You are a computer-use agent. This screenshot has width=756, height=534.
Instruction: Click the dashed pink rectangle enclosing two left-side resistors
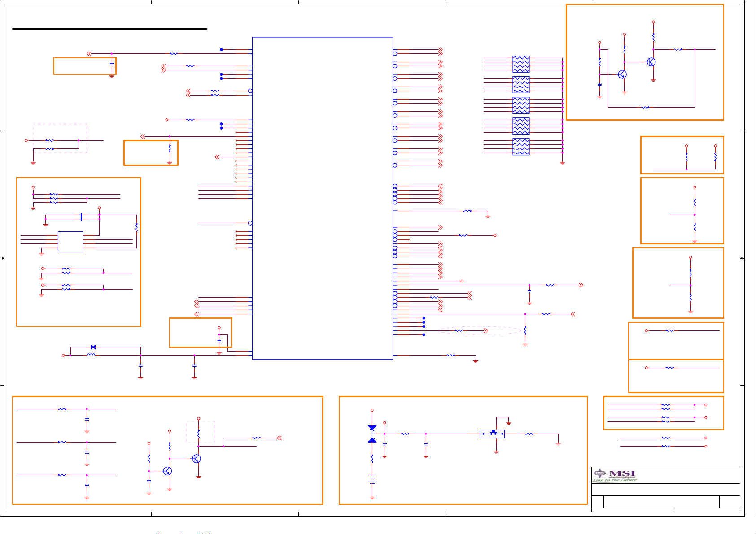pos(60,139)
